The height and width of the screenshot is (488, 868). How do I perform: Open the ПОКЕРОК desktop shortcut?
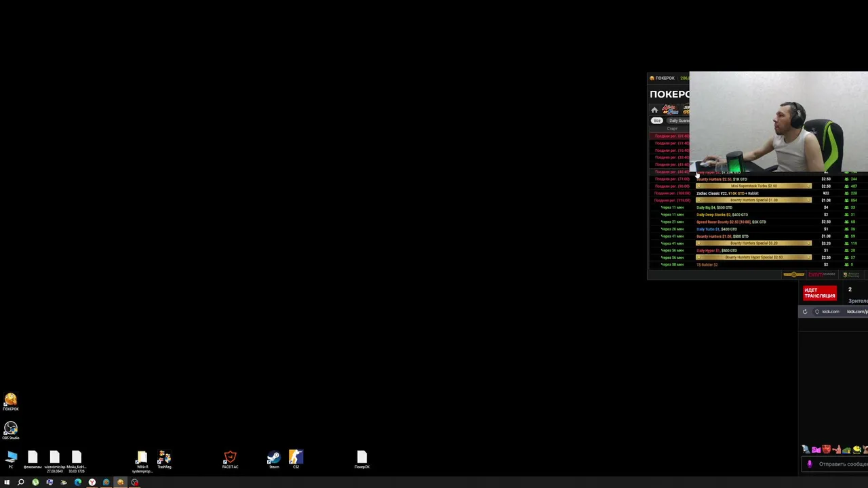10,402
